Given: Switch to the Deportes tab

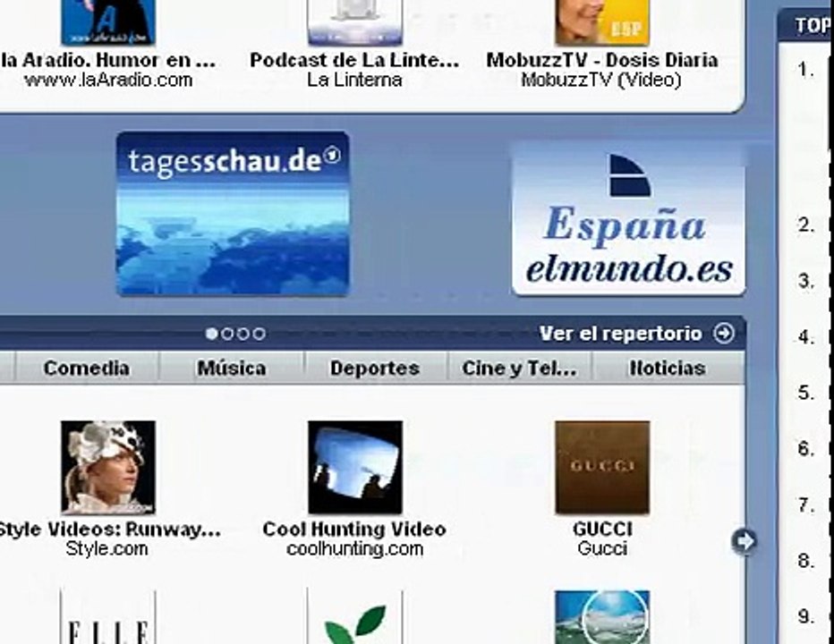Looking at the screenshot, I should [x=375, y=368].
